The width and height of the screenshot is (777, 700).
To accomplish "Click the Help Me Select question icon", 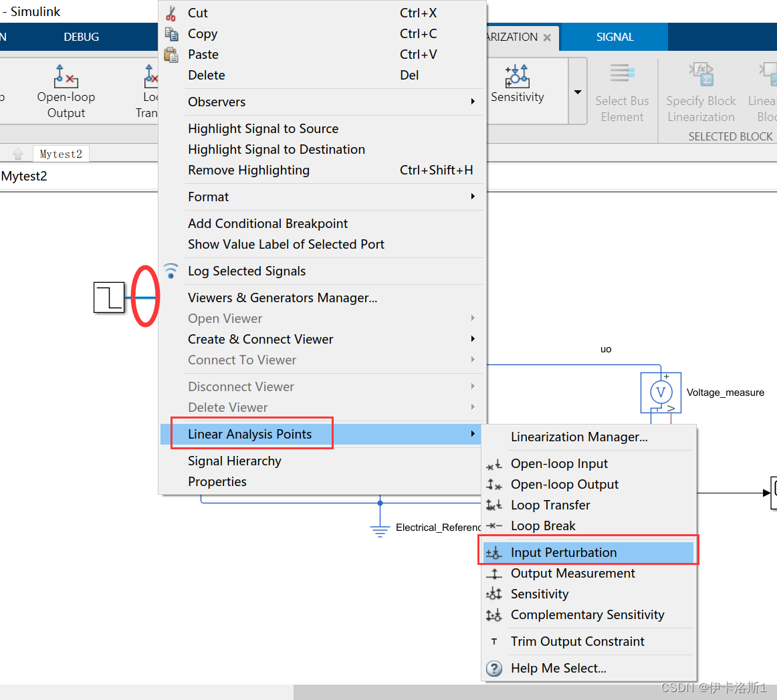I will [x=494, y=669].
